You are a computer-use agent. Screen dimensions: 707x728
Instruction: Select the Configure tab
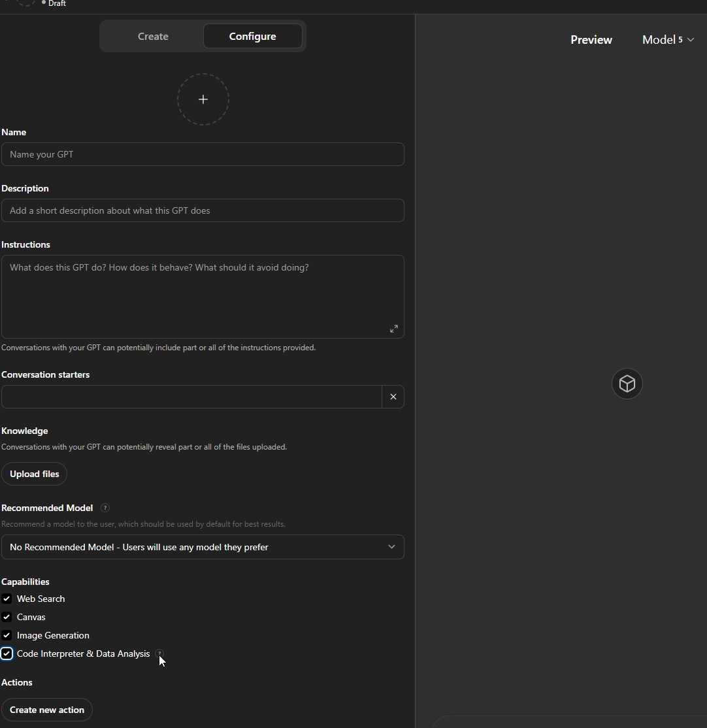click(252, 37)
